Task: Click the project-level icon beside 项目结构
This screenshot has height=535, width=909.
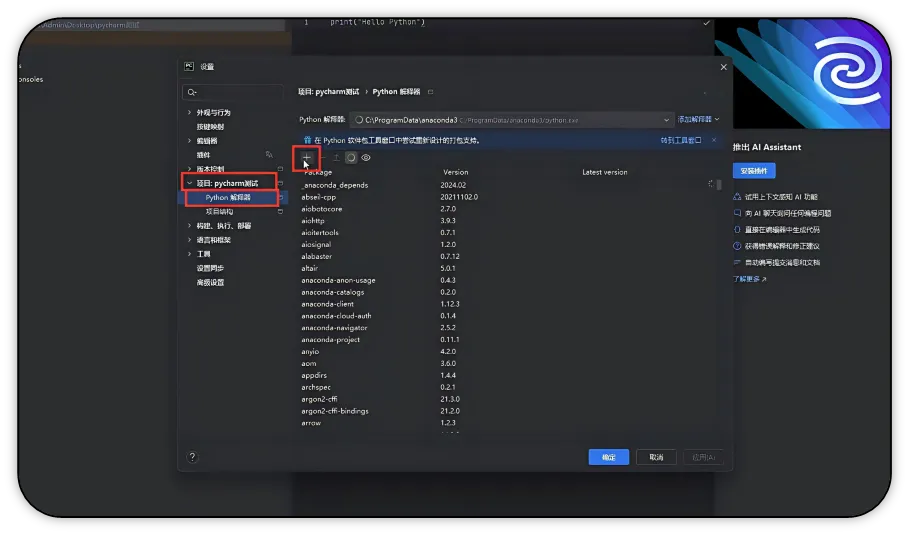Action: tap(280, 212)
